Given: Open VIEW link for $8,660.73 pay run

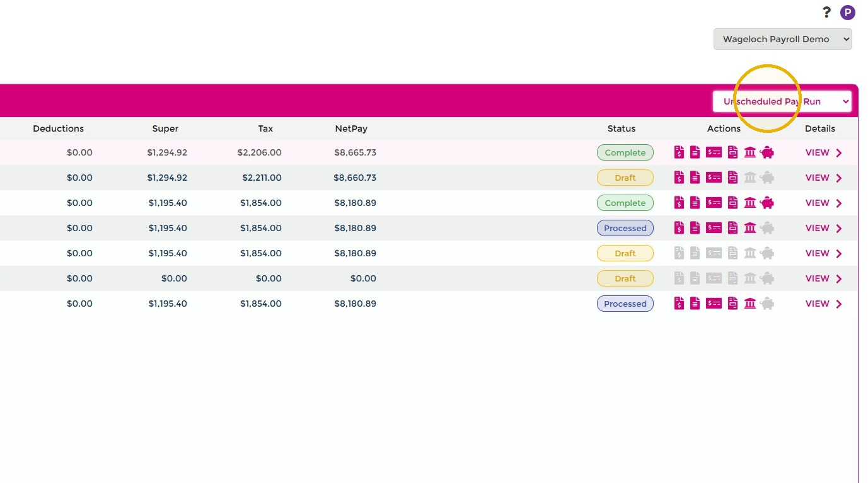Looking at the screenshot, I should click(817, 178).
